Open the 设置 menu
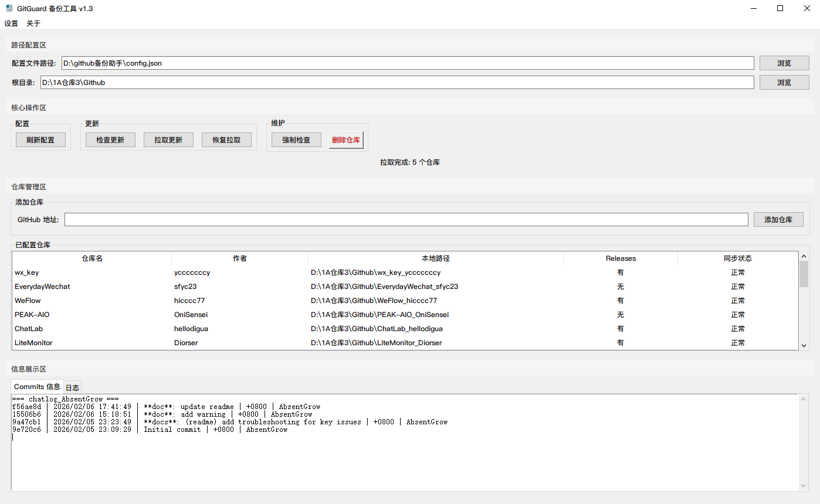The width and height of the screenshot is (820, 504). pyautogui.click(x=11, y=23)
